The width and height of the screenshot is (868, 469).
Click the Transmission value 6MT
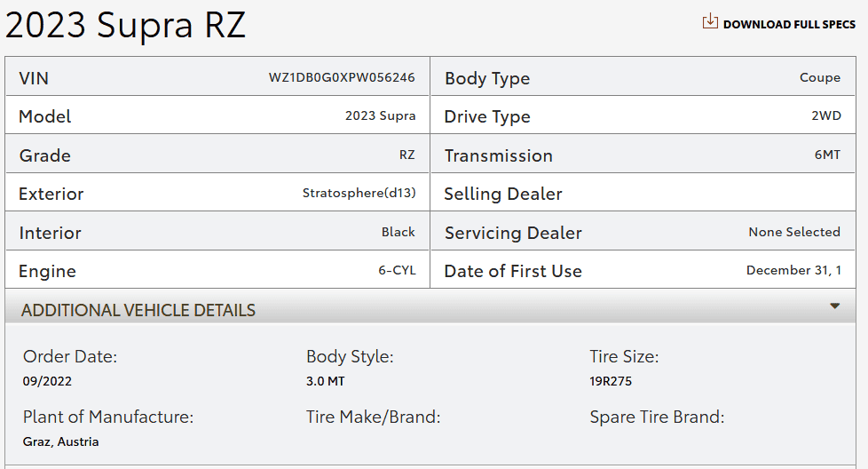pos(827,155)
